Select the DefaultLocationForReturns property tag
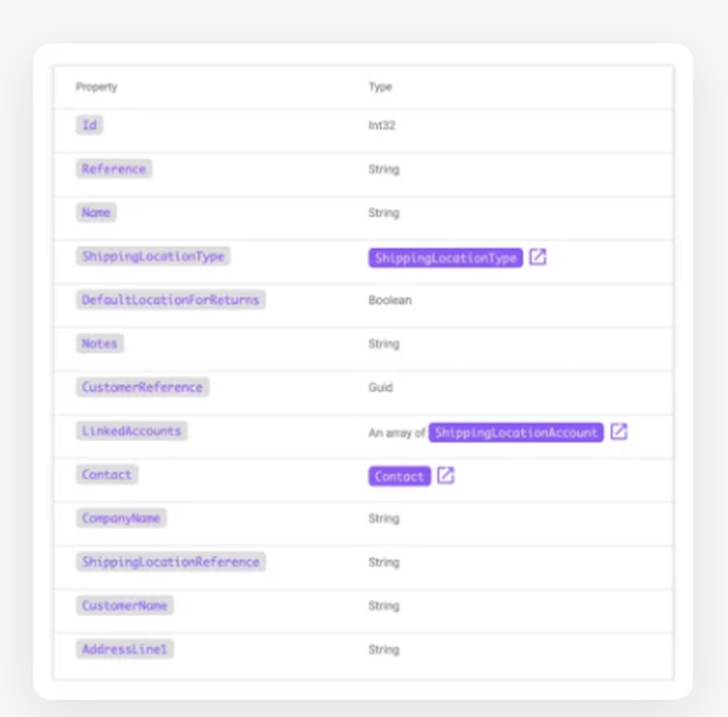 tap(170, 300)
